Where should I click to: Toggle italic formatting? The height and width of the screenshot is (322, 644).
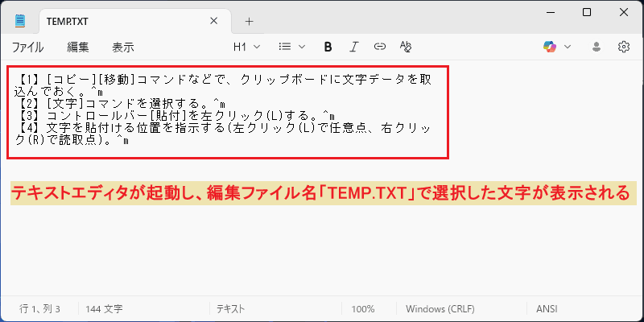(353, 47)
